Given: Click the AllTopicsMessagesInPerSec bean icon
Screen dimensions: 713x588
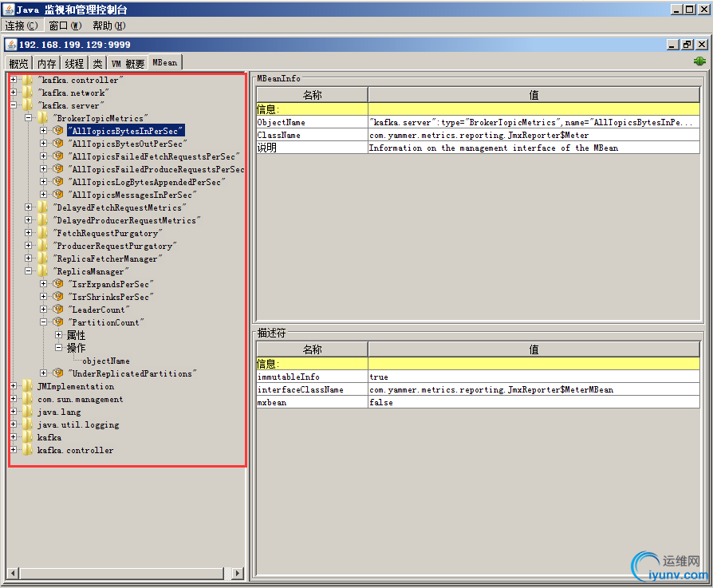Looking at the screenshot, I should [57, 194].
